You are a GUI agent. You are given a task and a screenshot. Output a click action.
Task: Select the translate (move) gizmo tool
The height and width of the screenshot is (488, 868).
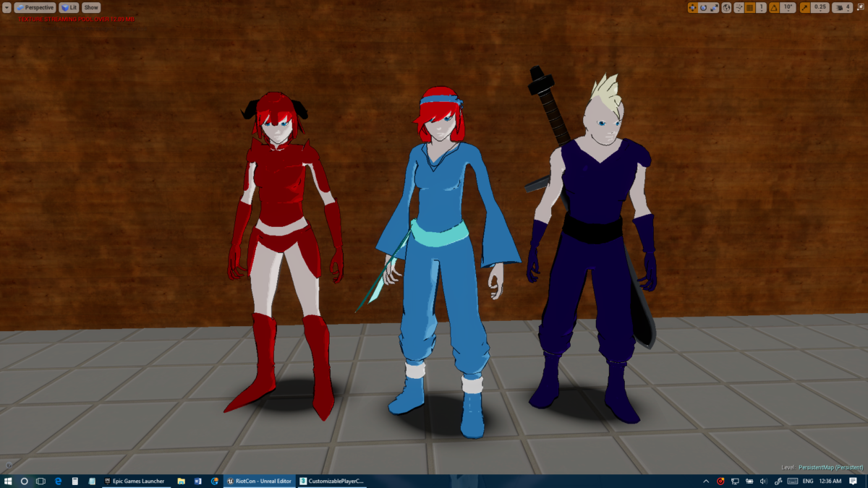pyautogui.click(x=692, y=7)
